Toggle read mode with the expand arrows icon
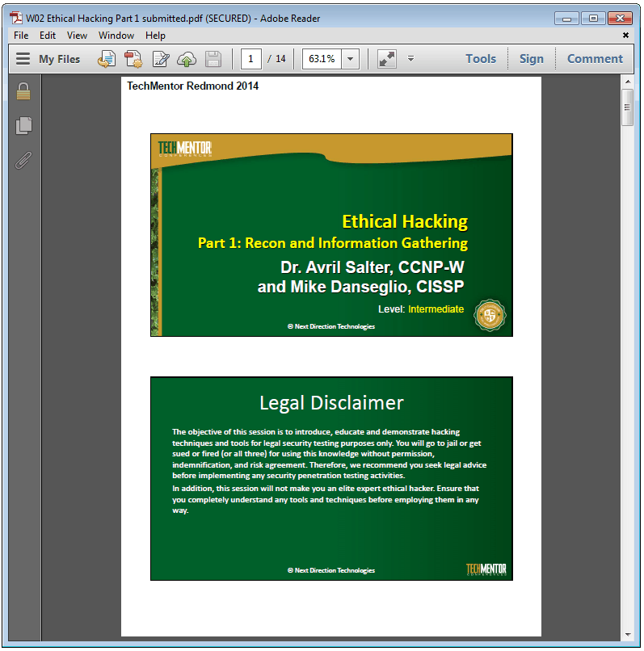The image size is (644, 651). [x=387, y=59]
